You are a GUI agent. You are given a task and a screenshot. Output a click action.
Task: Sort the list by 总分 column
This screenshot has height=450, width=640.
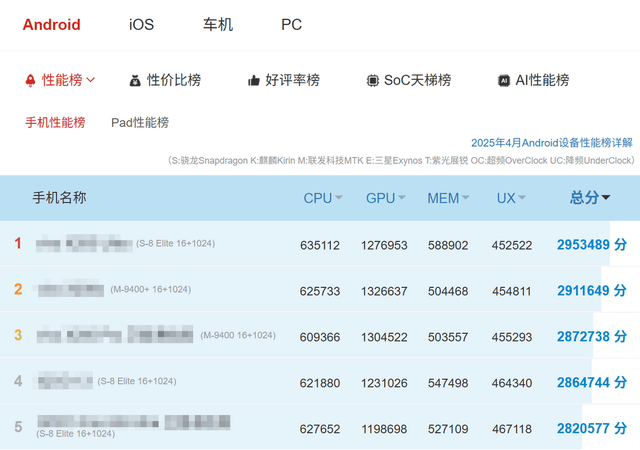(x=590, y=198)
